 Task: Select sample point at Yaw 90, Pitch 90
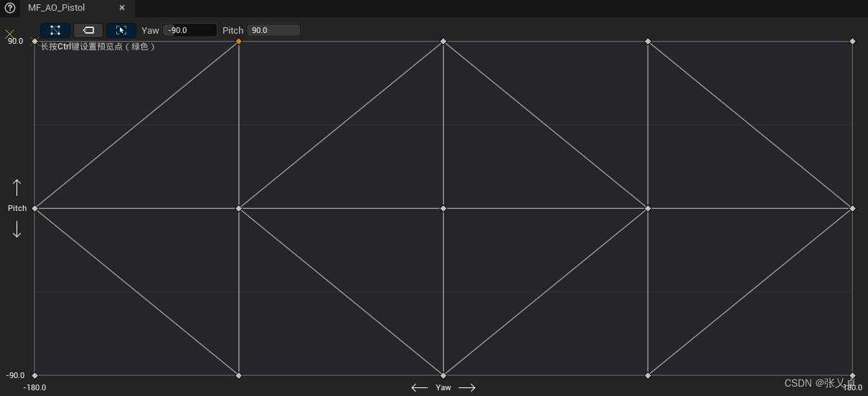pyautogui.click(x=648, y=42)
